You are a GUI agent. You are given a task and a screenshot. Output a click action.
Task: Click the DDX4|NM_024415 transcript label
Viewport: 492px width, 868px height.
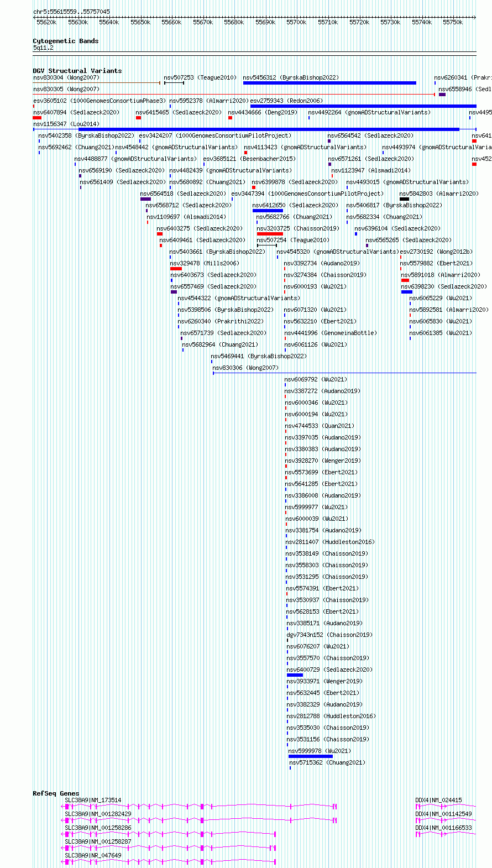pyautogui.click(x=439, y=800)
